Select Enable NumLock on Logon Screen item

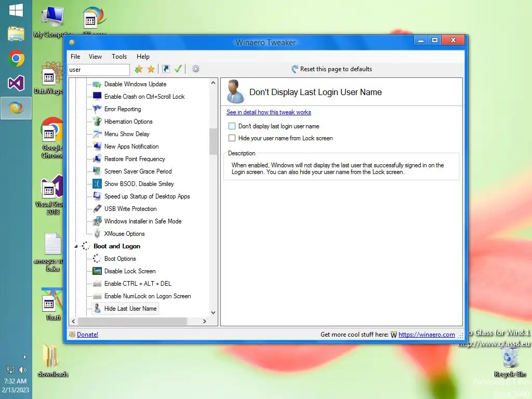(x=148, y=296)
